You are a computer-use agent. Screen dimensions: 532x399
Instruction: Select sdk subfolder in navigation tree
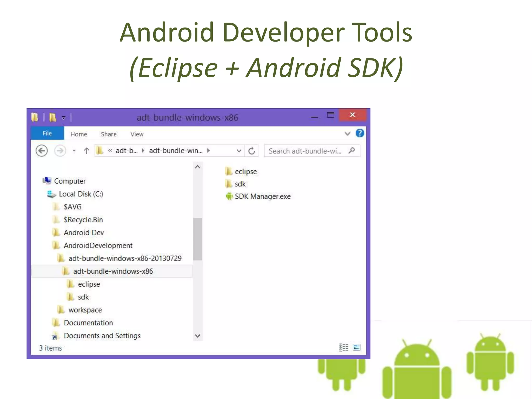click(x=78, y=297)
